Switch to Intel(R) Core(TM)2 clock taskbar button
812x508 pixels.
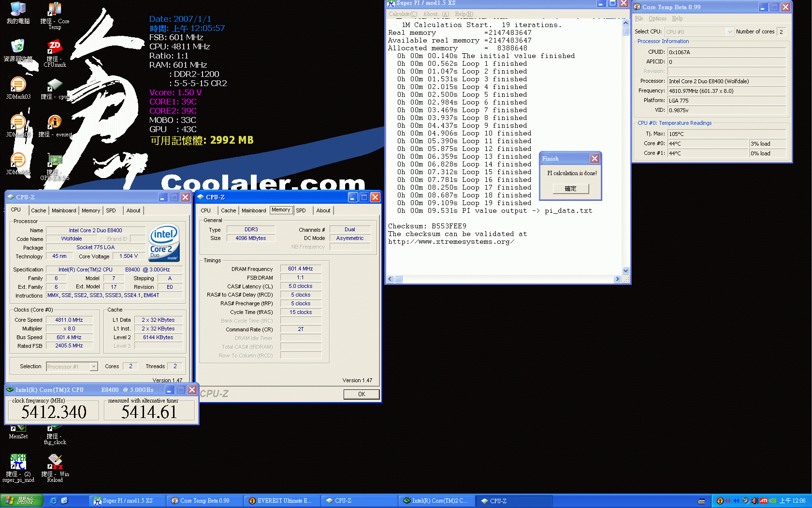[x=437, y=501]
